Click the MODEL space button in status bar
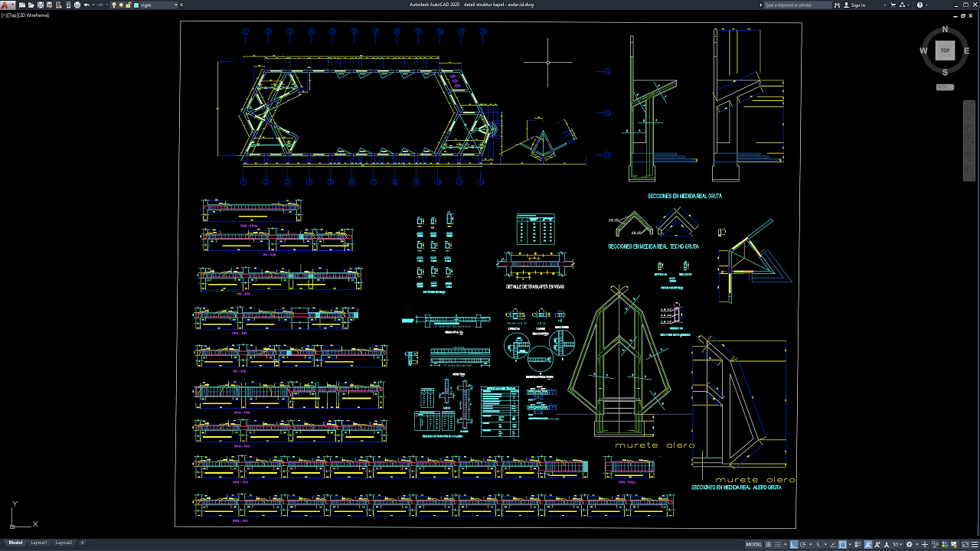Image resolution: width=980 pixels, height=551 pixels. tap(753, 545)
